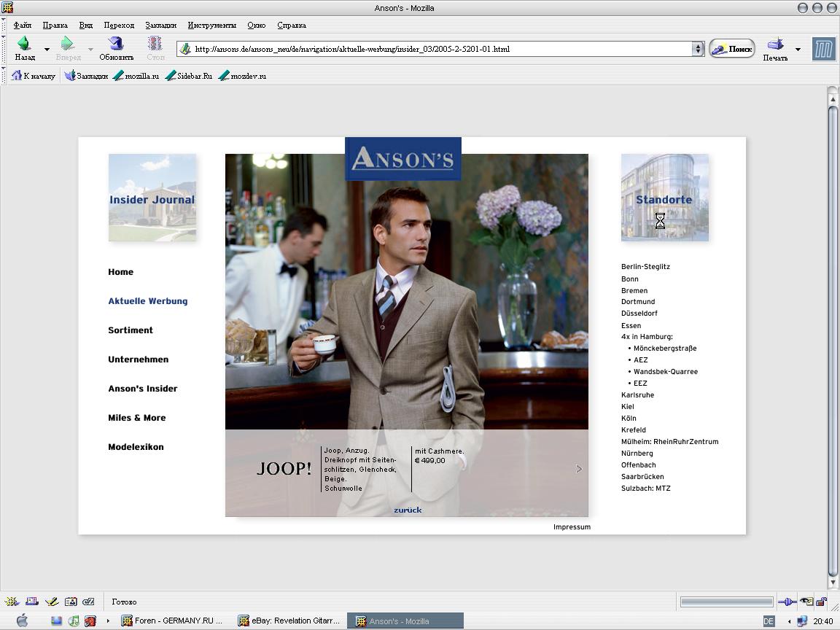Open the mozdev.ru bookmark
Screen dimensions: 840x630
[242, 76]
